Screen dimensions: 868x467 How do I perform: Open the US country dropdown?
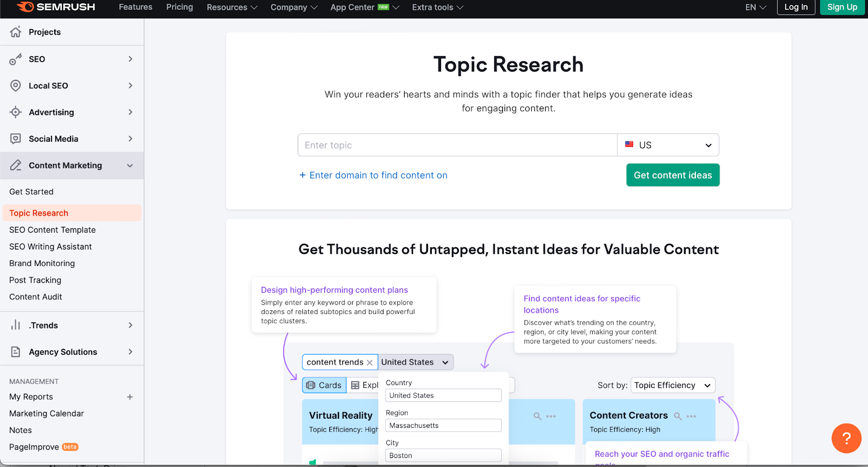pyautogui.click(x=668, y=145)
